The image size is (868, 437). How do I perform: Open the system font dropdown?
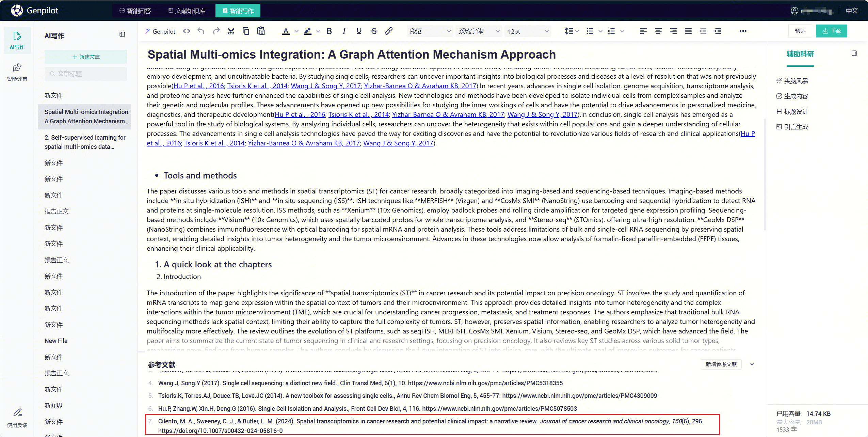[x=479, y=31]
